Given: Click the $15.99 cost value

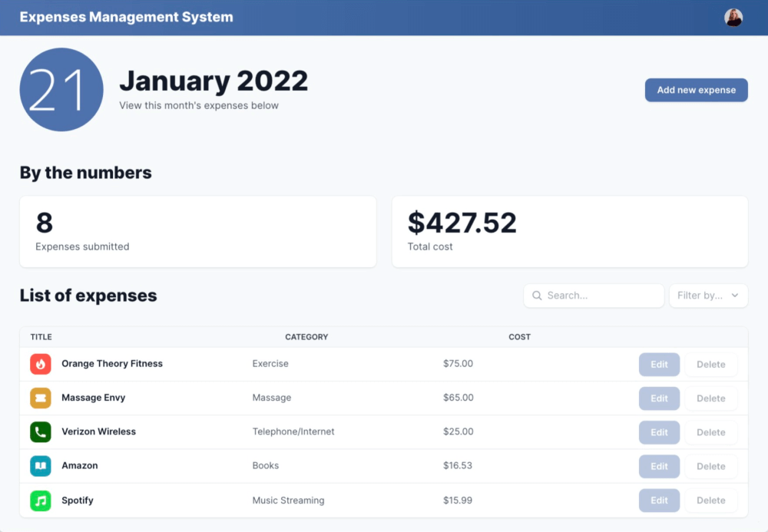Looking at the screenshot, I should [x=458, y=501].
